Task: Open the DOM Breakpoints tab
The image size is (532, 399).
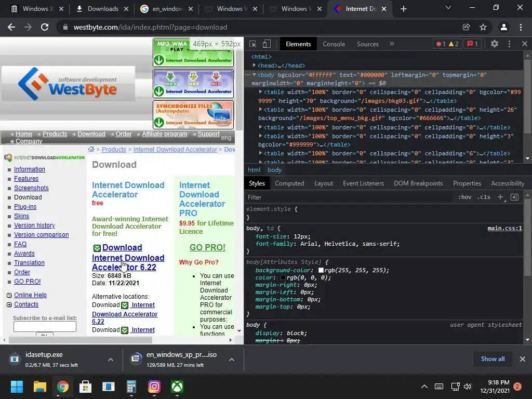Action: coord(418,183)
